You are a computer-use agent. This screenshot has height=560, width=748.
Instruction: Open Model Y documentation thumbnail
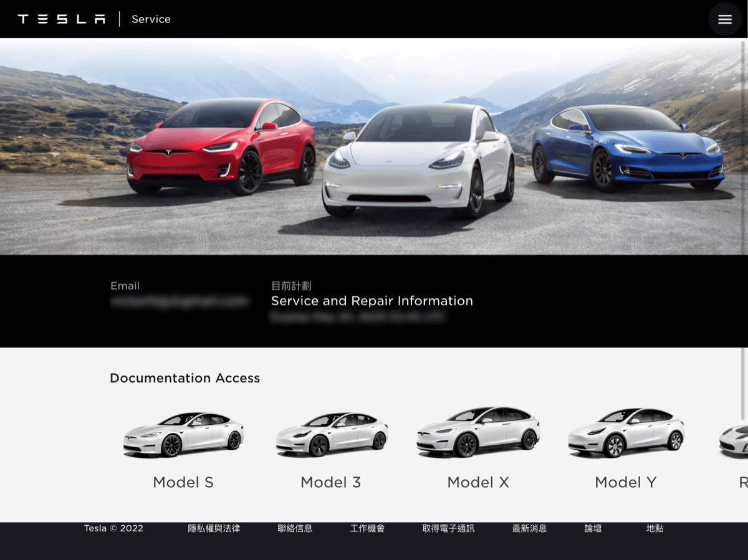[x=626, y=432]
